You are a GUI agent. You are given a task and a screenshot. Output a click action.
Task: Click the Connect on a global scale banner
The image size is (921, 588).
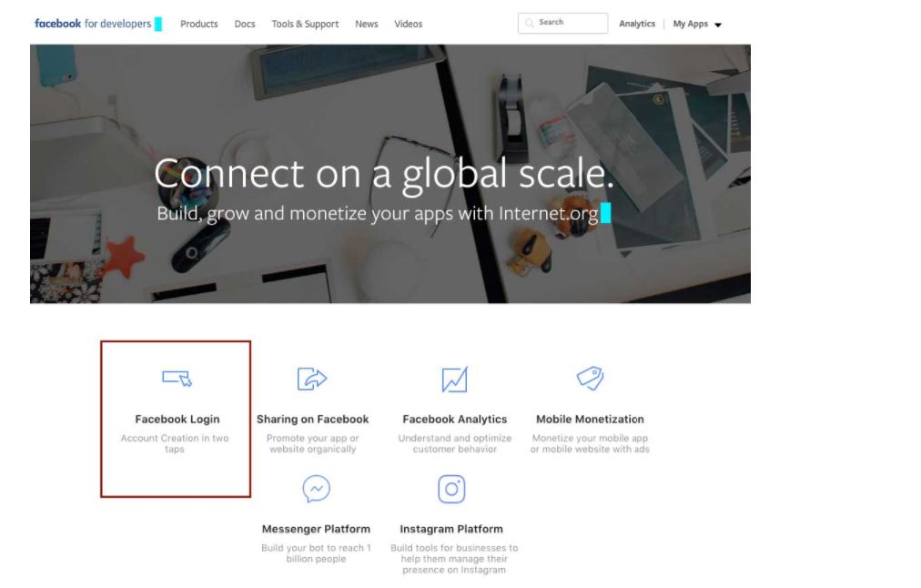pyautogui.click(x=390, y=174)
